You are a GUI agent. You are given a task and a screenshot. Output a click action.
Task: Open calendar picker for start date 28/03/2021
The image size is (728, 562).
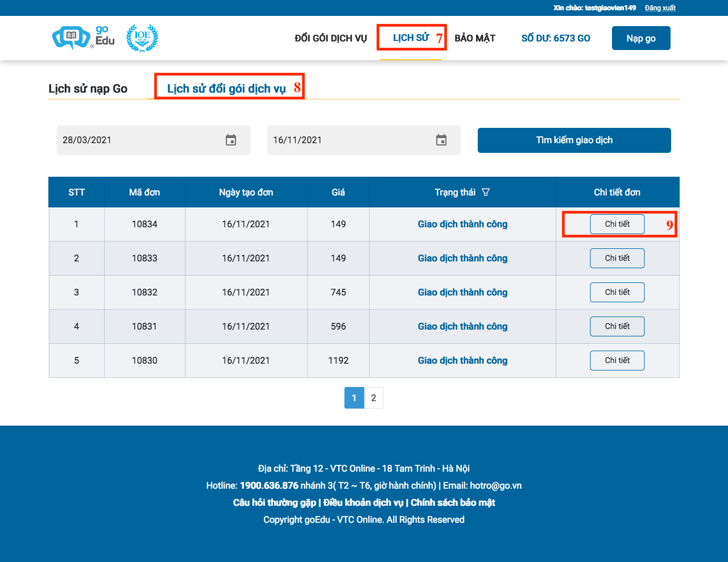click(231, 140)
